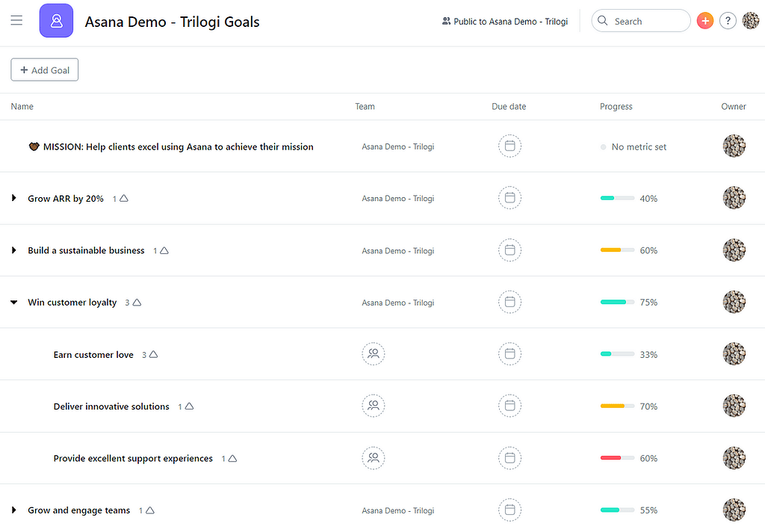
Task: Open the MISSION: Help clients excel goal
Action: tap(178, 146)
